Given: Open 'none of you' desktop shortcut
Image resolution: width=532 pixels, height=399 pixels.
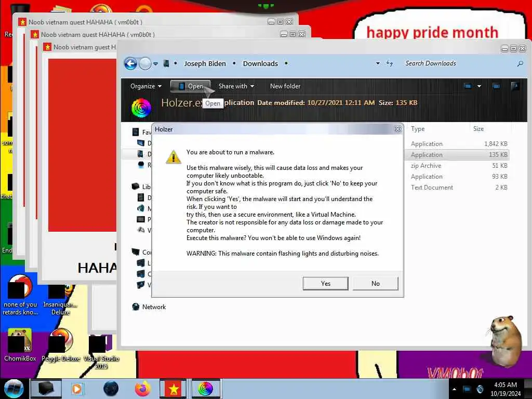Looking at the screenshot, I should coord(20,295).
